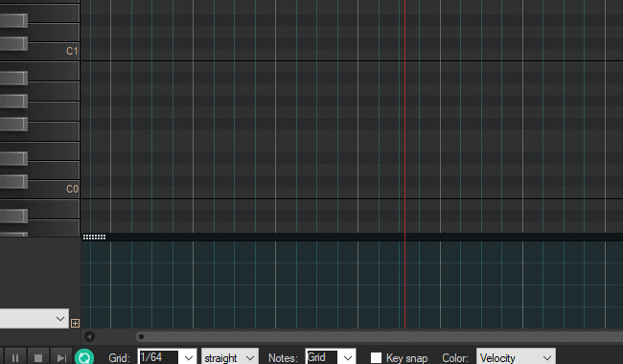Click the 1/64 grid value field
This screenshot has height=364, width=623.
[x=158, y=357]
